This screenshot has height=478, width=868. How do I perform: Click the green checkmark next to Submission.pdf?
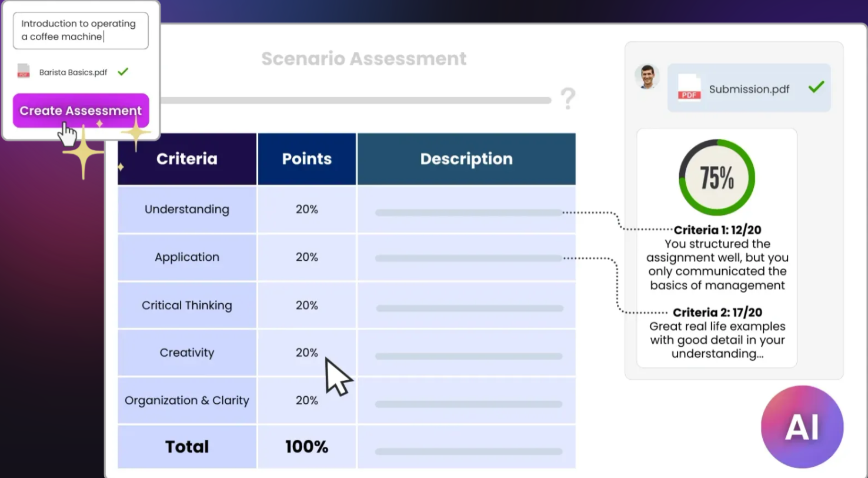tap(816, 88)
